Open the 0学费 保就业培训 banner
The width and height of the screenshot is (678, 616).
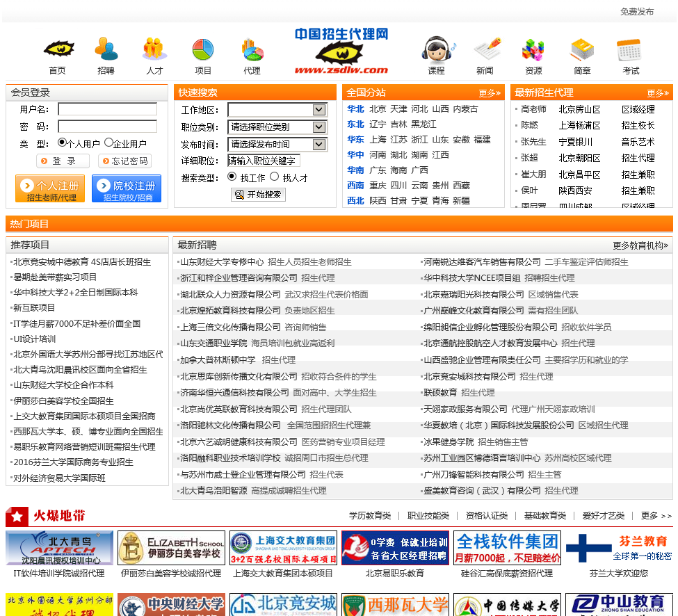pos(395,548)
